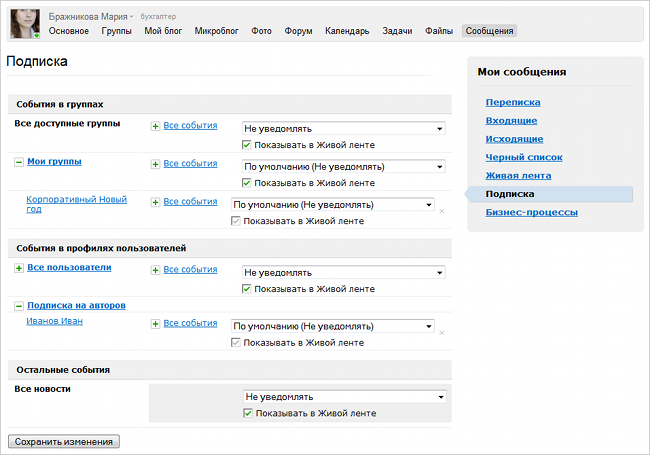This screenshot has height=455, width=650.
Task: Click the user avatar photo
Action: (25, 24)
